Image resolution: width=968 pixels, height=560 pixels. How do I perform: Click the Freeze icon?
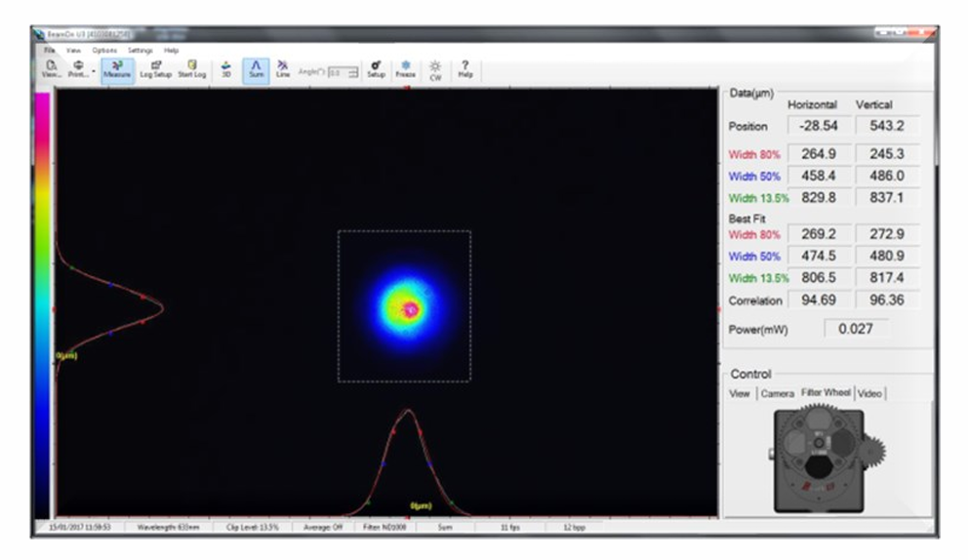[406, 69]
